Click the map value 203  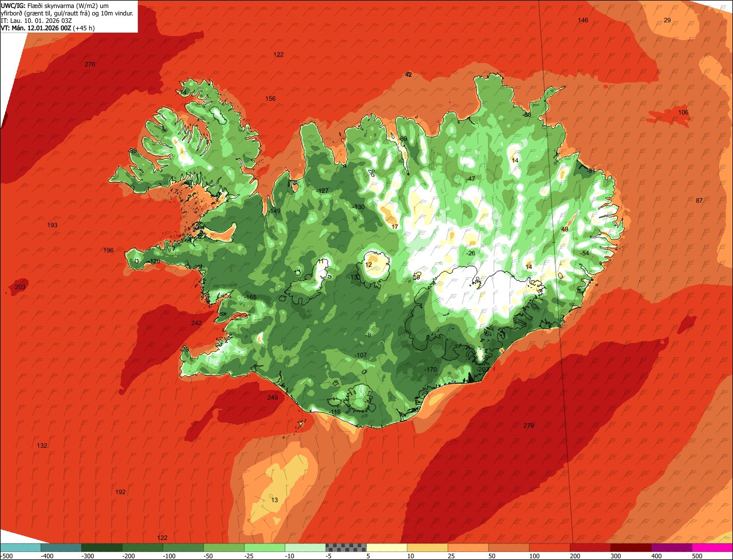pos(20,287)
